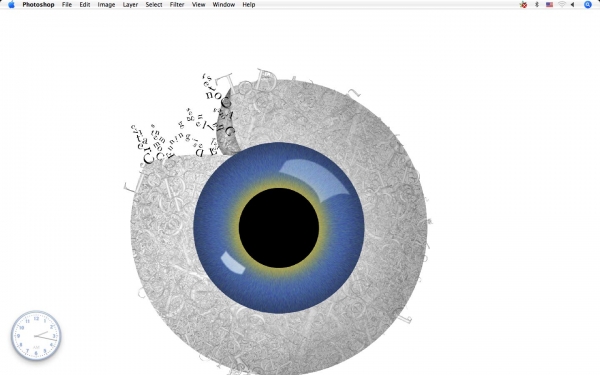Open the Wi-Fi status menu
The image size is (600, 375).
coord(562,5)
